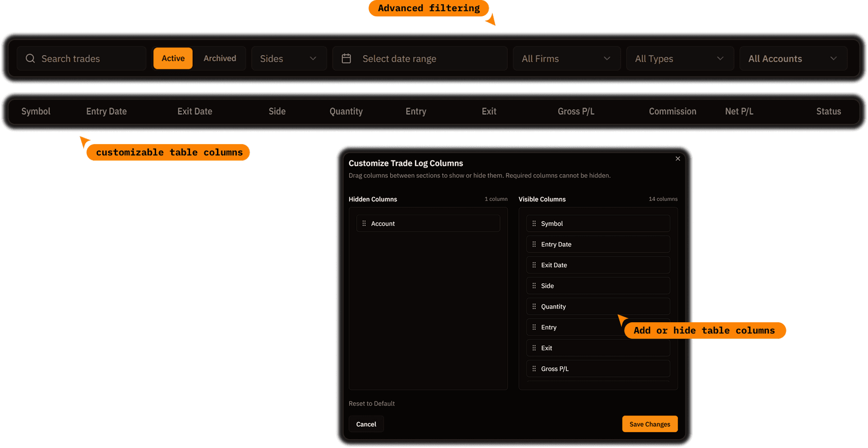Click the search magnifier icon in Search trades
Screen dimensions: 868x448
[x=30, y=58]
